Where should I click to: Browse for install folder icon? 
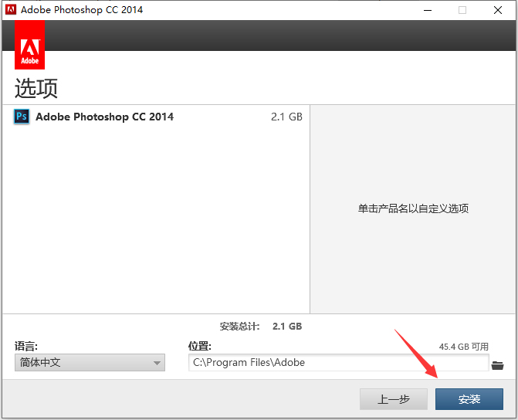click(497, 365)
